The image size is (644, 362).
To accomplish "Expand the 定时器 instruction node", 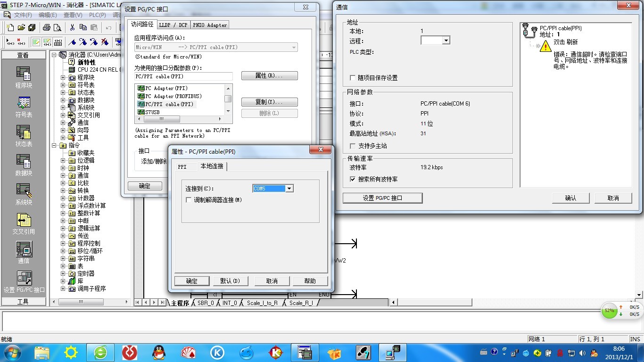I will coord(63,273).
